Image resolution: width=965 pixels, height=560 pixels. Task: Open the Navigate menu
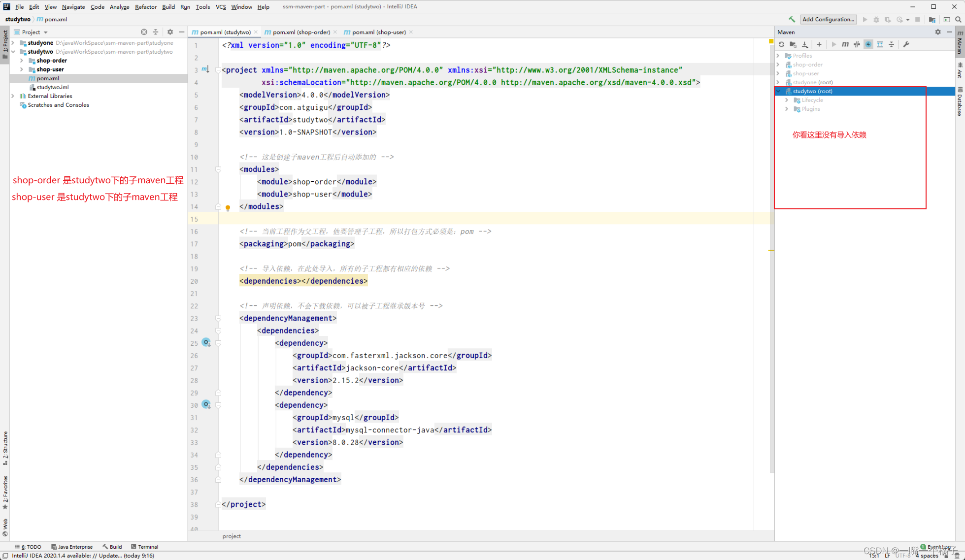point(73,7)
